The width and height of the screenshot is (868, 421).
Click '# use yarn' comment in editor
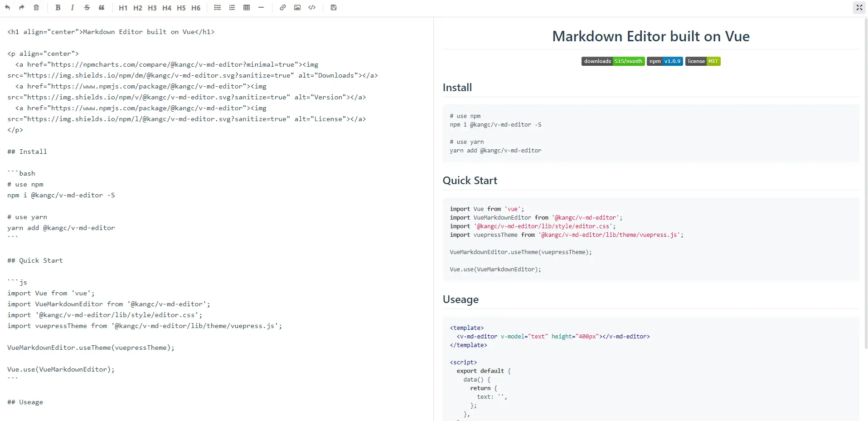pos(27,217)
